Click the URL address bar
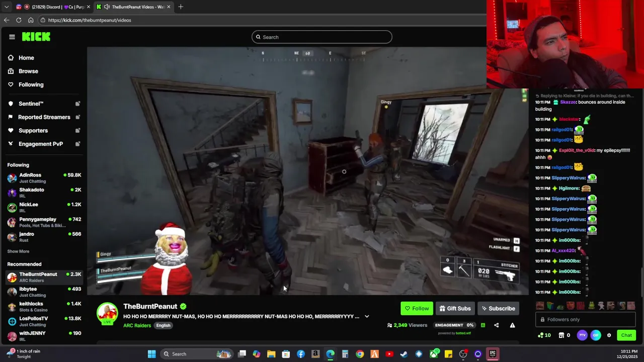Viewport: 644px width, 362px height. (x=262, y=20)
